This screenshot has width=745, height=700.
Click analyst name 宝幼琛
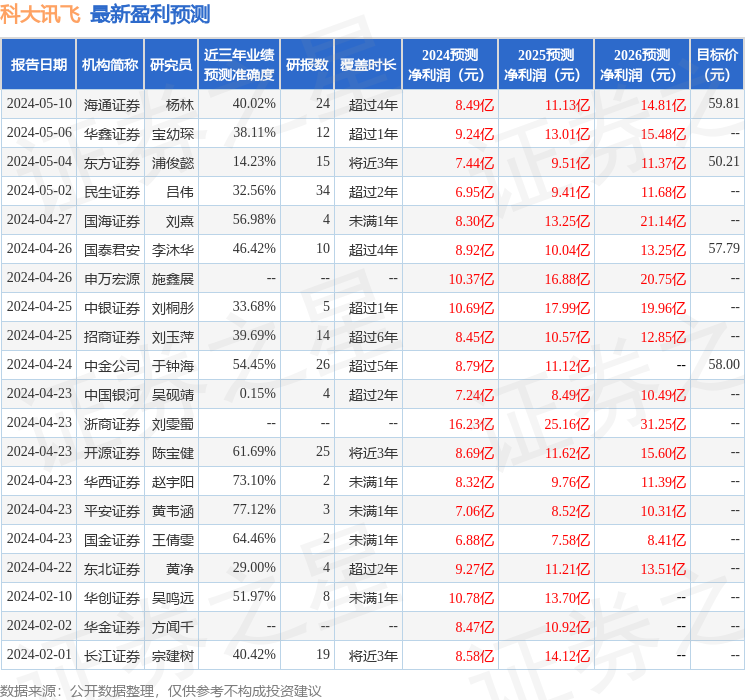[x=173, y=134]
